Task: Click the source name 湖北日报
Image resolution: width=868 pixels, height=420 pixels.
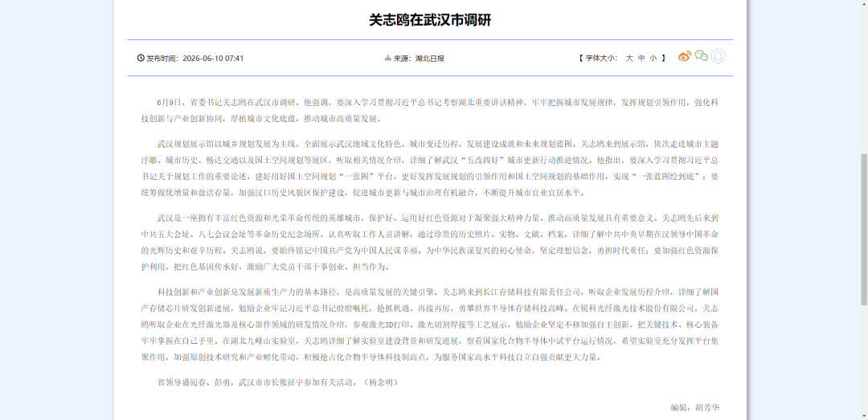Action: (x=429, y=58)
